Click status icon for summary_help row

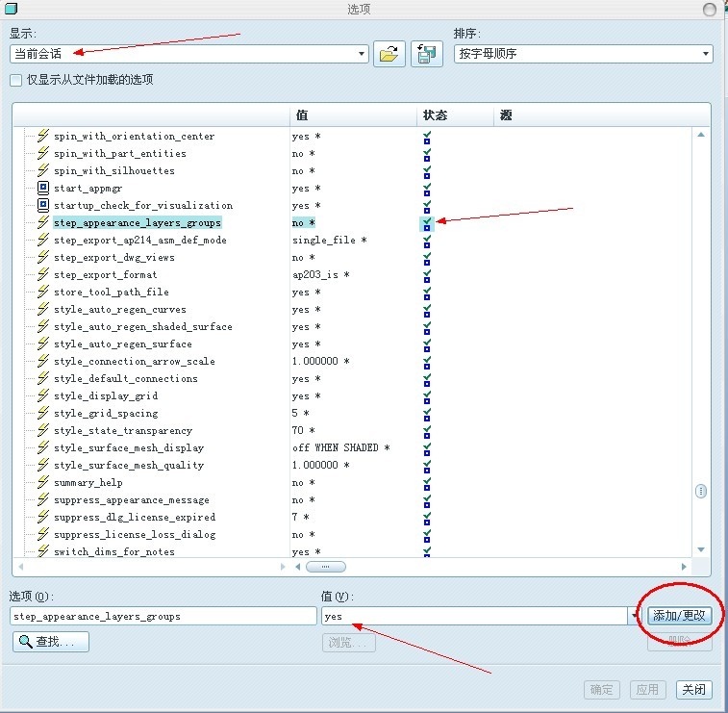pyautogui.click(x=427, y=484)
